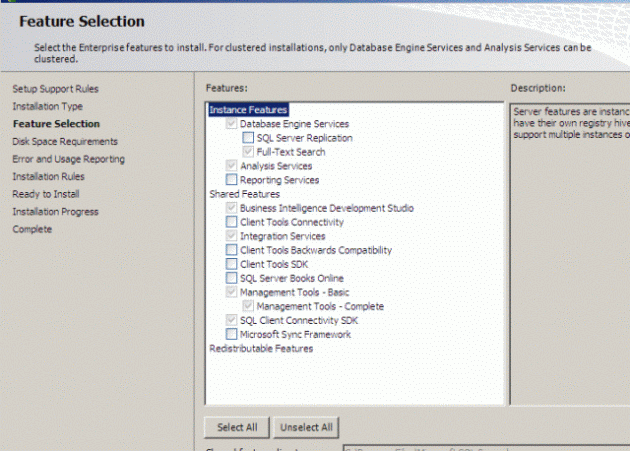Check Client Tools Backwards Compatibility box
Image resolution: width=630 pixels, height=451 pixels.
231,250
